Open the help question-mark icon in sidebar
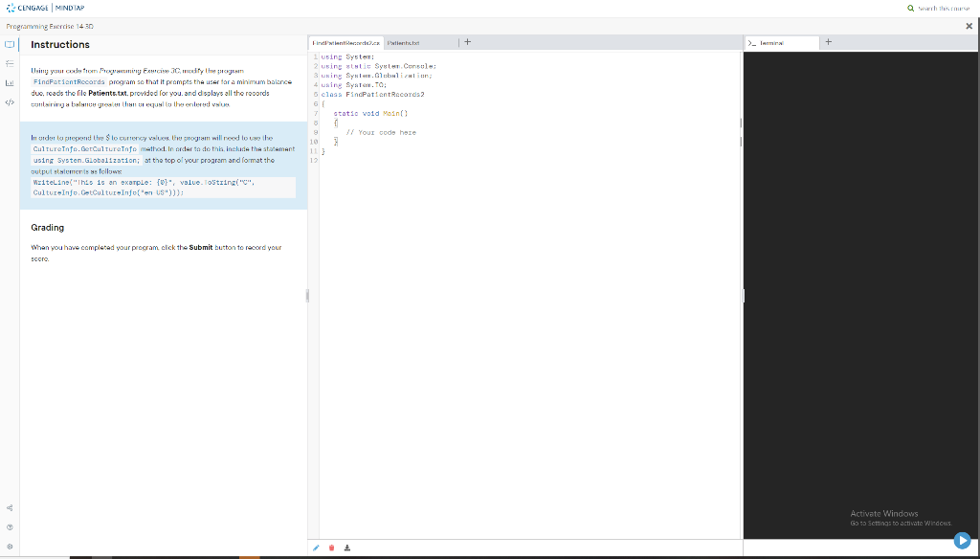 pyautogui.click(x=10, y=527)
